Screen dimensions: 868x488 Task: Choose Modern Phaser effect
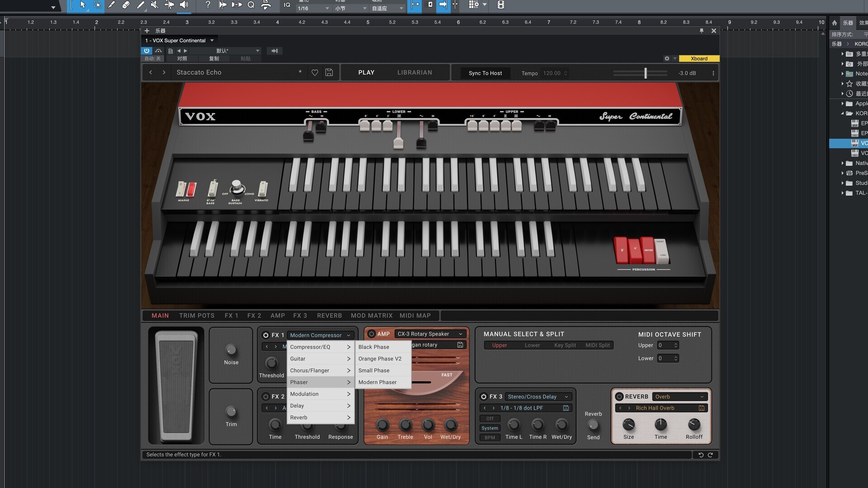[x=383, y=382]
